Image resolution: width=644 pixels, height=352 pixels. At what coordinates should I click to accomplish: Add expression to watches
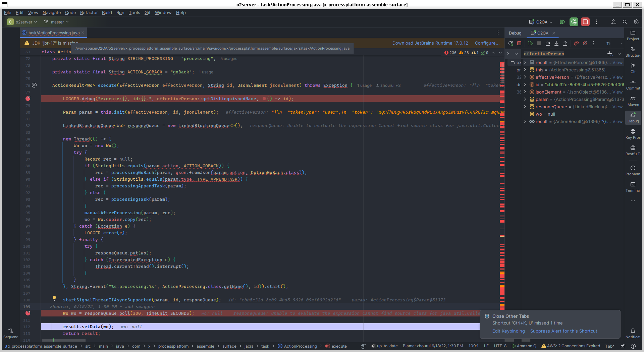610,54
